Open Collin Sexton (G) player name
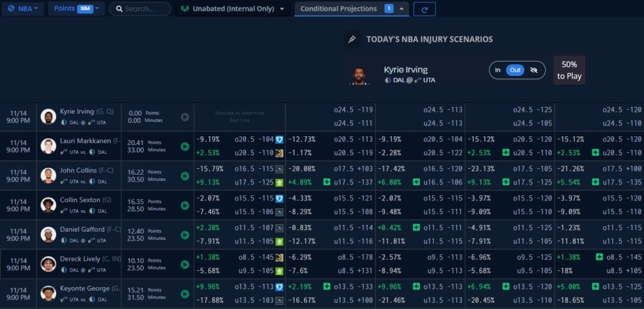The width and height of the screenshot is (644, 309). 86,200
